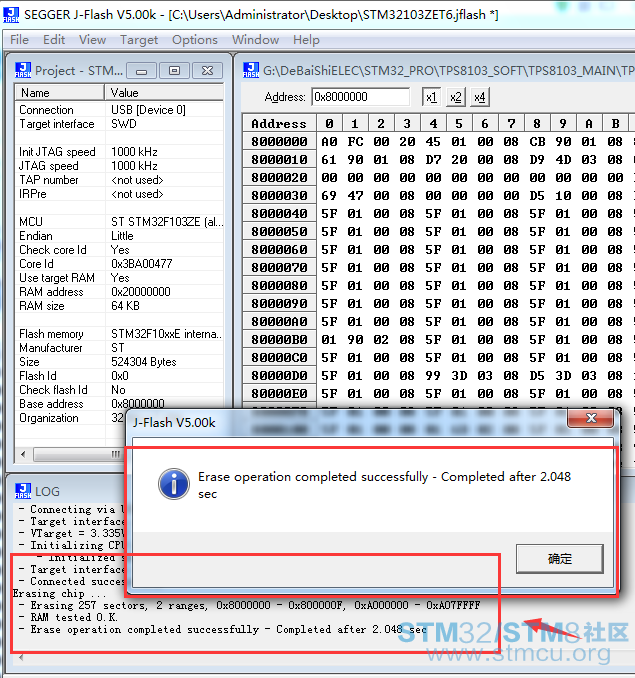
Task: Click the hex row address 8000000
Action: (279, 141)
